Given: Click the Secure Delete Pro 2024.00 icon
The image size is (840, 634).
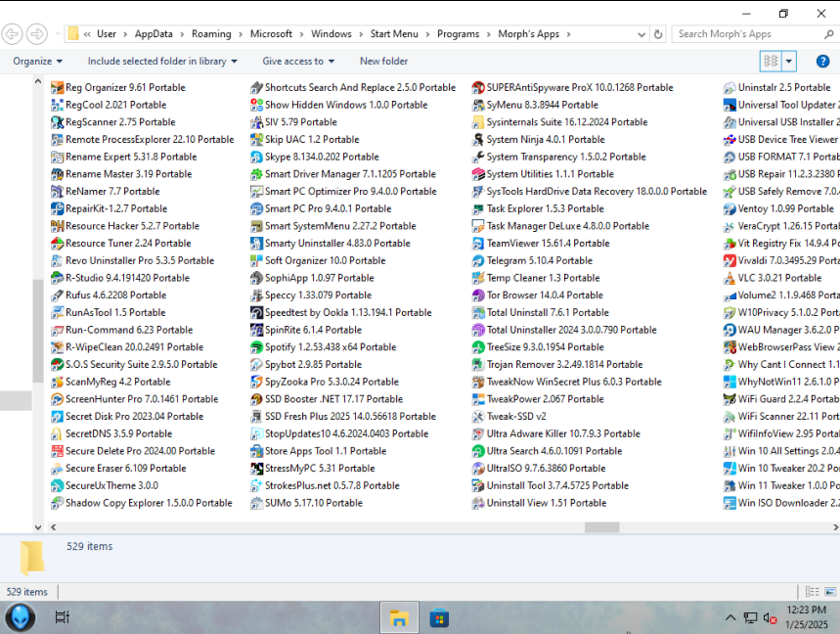Looking at the screenshot, I should [x=57, y=451].
